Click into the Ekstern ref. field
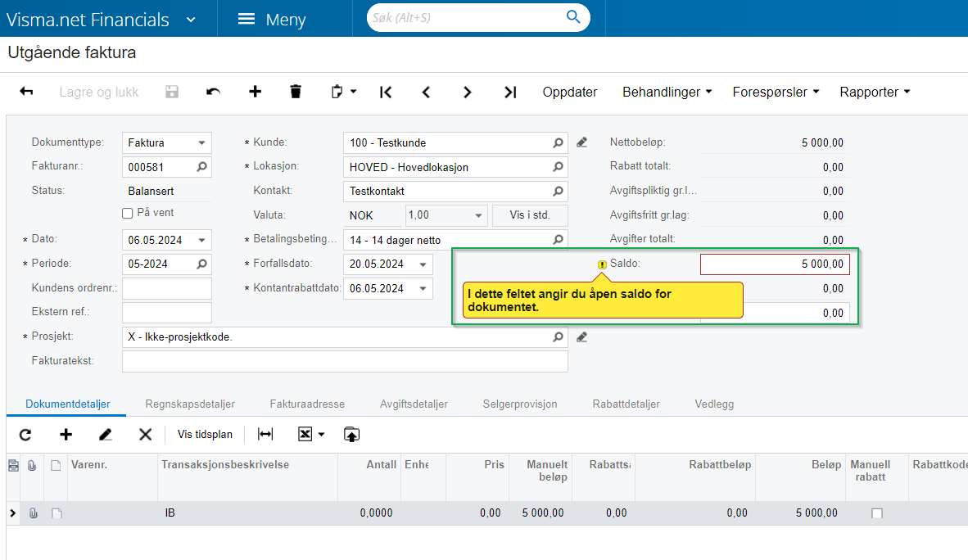 [167, 313]
